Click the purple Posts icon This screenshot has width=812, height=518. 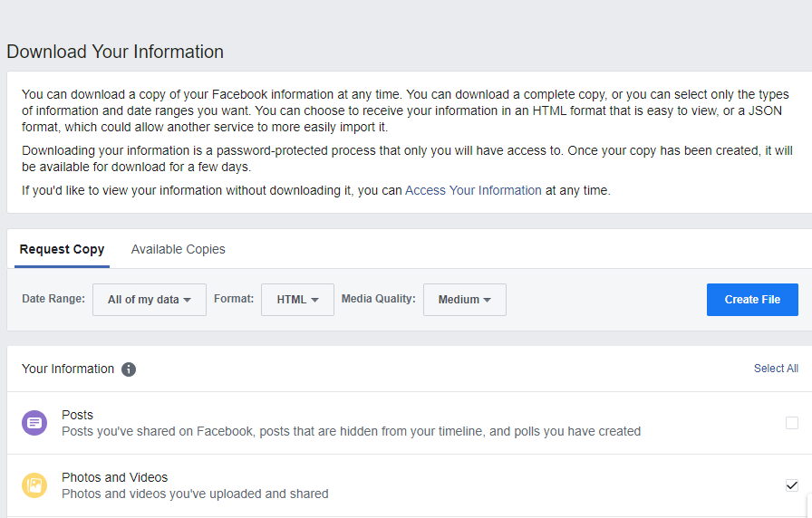[x=34, y=423]
